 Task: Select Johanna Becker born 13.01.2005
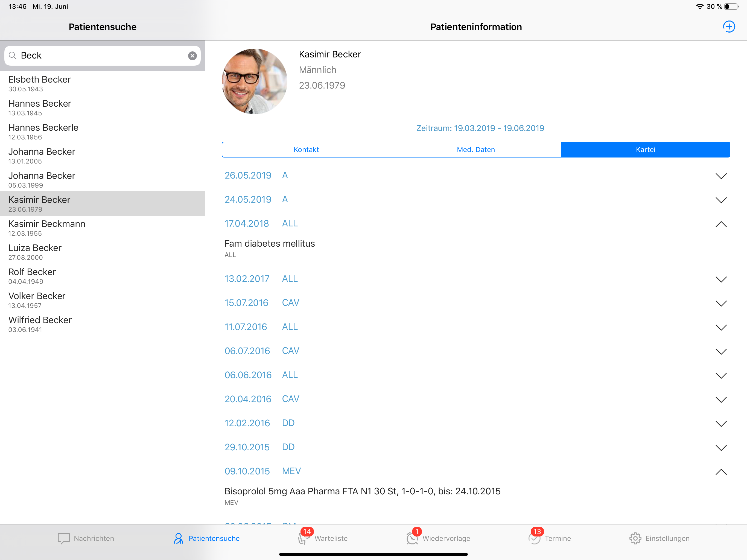coord(102,155)
